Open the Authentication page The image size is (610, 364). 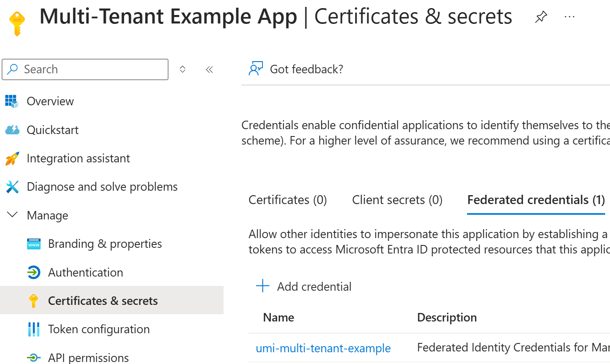click(x=85, y=272)
